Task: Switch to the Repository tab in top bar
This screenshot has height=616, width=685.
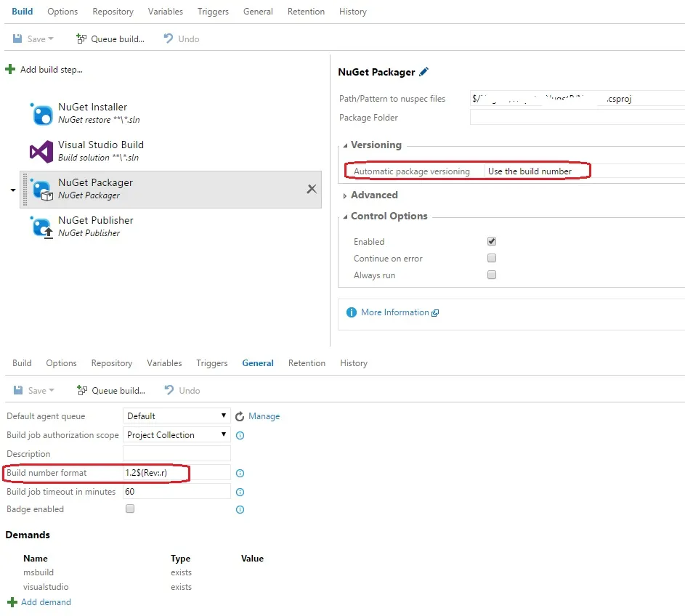Action: [x=113, y=12]
